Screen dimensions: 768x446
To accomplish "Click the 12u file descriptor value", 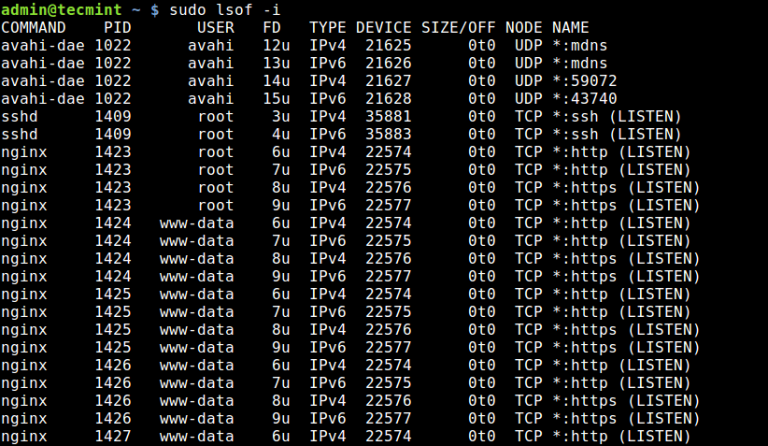I will (x=276, y=45).
